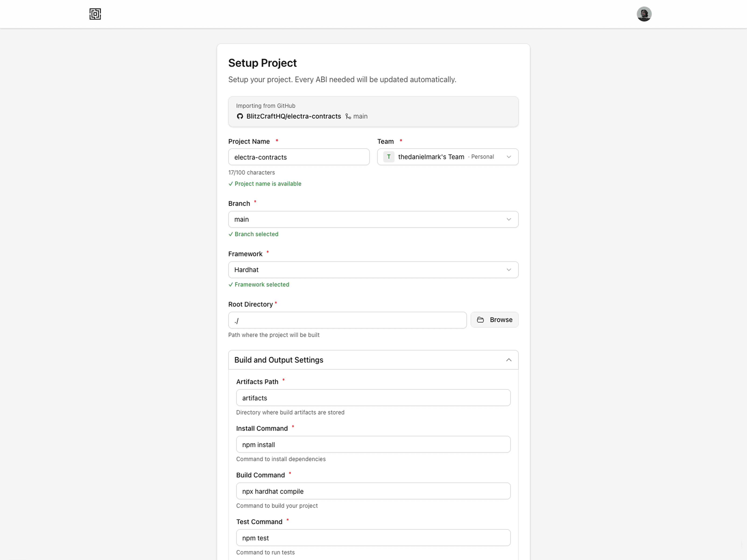Click the square maze logo icon
This screenshot has height=560, width=747.
[95, 14]
